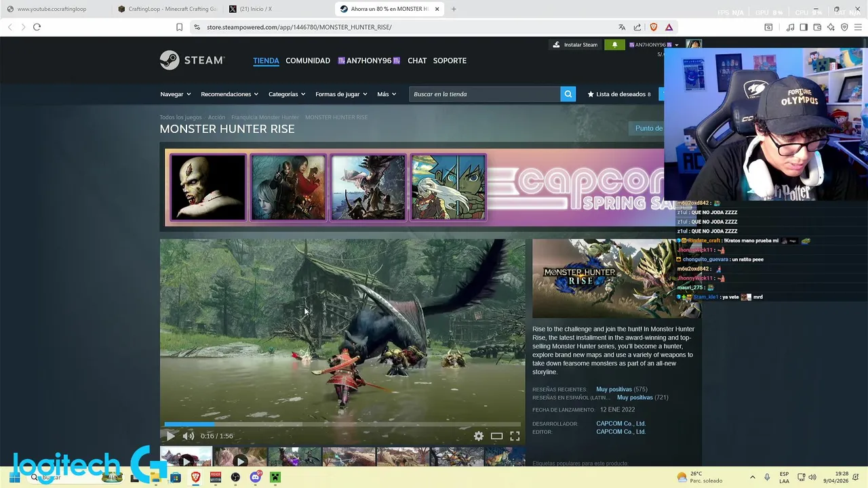Expand the Formas de jugar dropdown

tap(341, 94)
